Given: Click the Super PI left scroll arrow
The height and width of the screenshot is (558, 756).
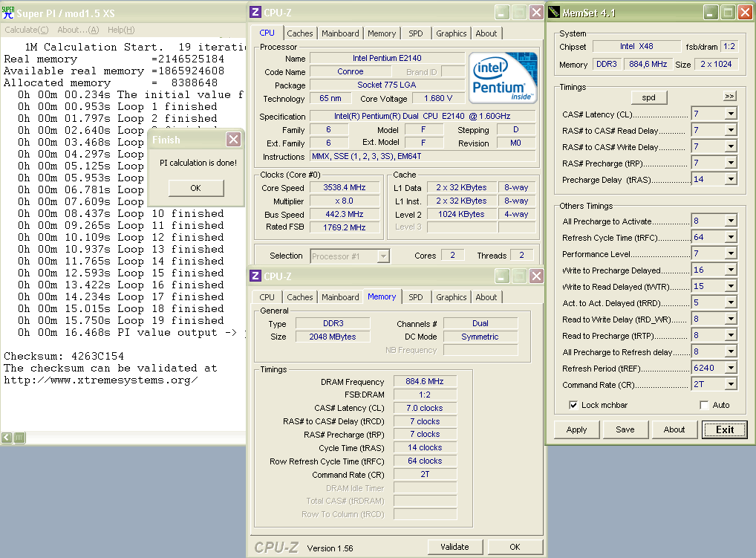Looking at the screenshot, I should click(7, 438).
